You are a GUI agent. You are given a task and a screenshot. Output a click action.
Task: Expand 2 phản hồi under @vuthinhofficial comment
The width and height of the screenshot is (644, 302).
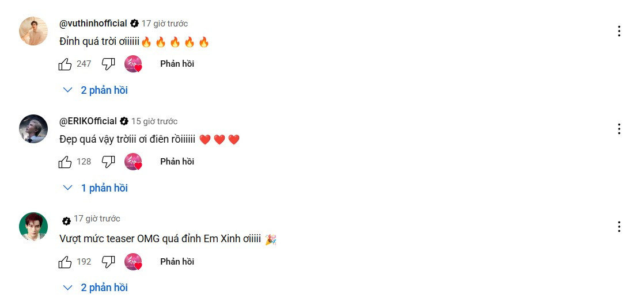96,90
